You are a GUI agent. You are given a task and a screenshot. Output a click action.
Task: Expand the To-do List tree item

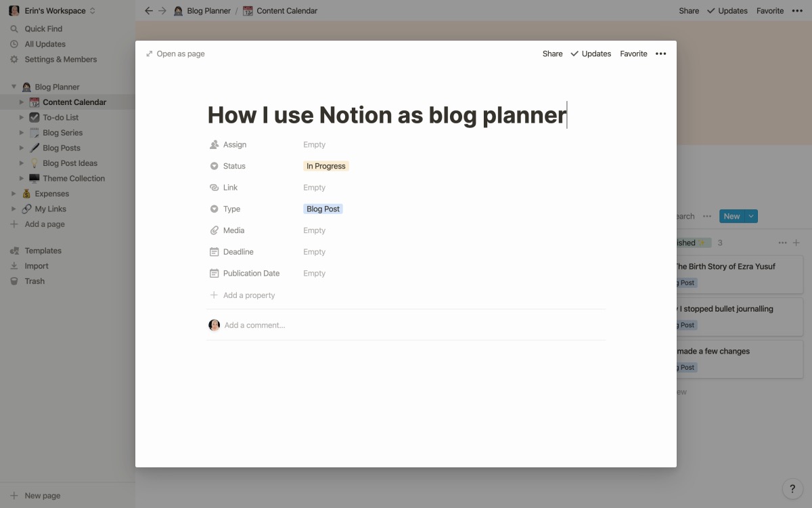22,118
